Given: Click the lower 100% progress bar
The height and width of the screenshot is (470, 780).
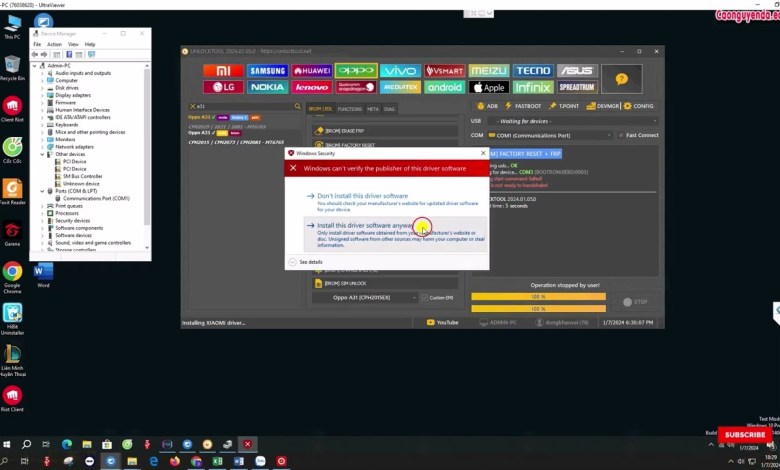Looking at the screenshot, I should [538, 309].
